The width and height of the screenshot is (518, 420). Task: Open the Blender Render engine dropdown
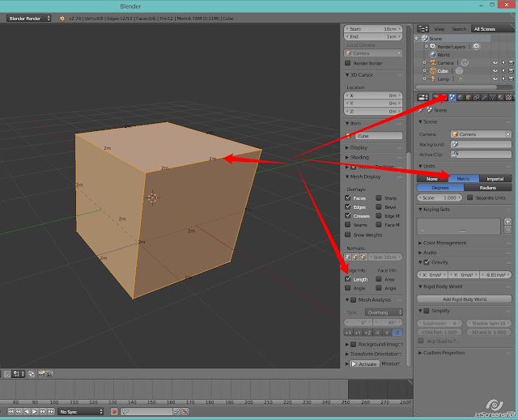pyautogui.click(x=29, y=18)
